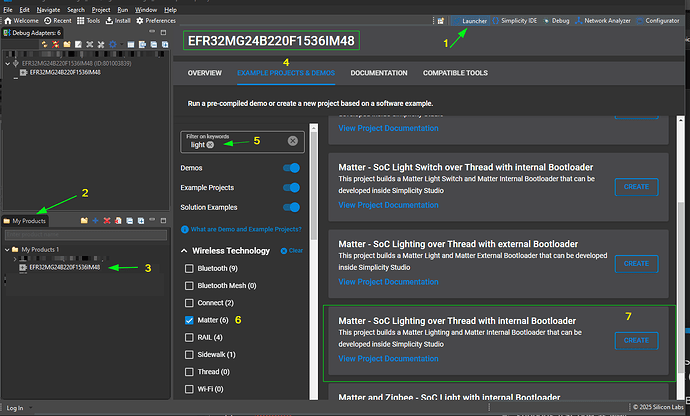Viewport: 690px width, 416px height.
Task: Open the Project menu
Action: [x=101, y=10]
